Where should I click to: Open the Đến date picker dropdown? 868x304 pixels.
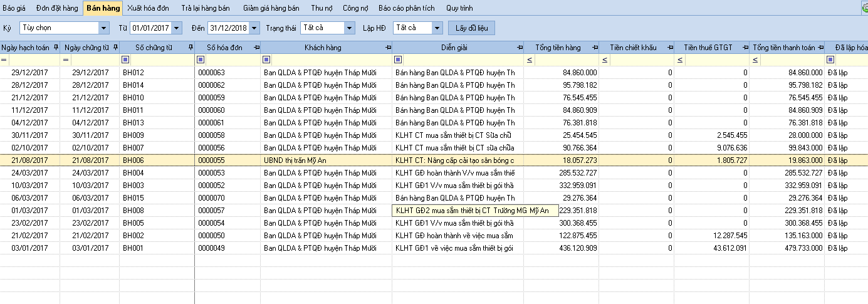click(254, 28)
